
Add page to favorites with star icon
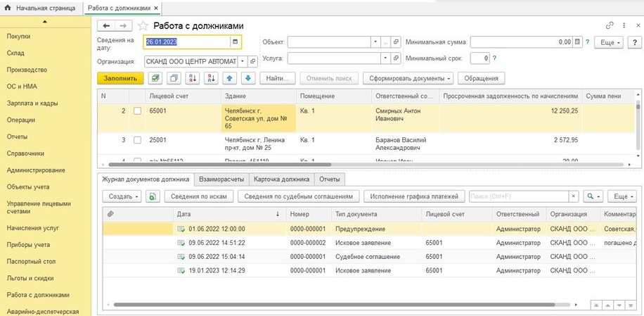143,26
